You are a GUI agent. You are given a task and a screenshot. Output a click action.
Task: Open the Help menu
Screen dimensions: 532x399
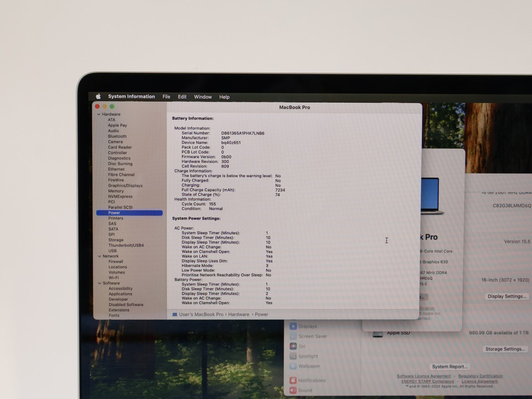pyautogui.click(x=224, y=97)
